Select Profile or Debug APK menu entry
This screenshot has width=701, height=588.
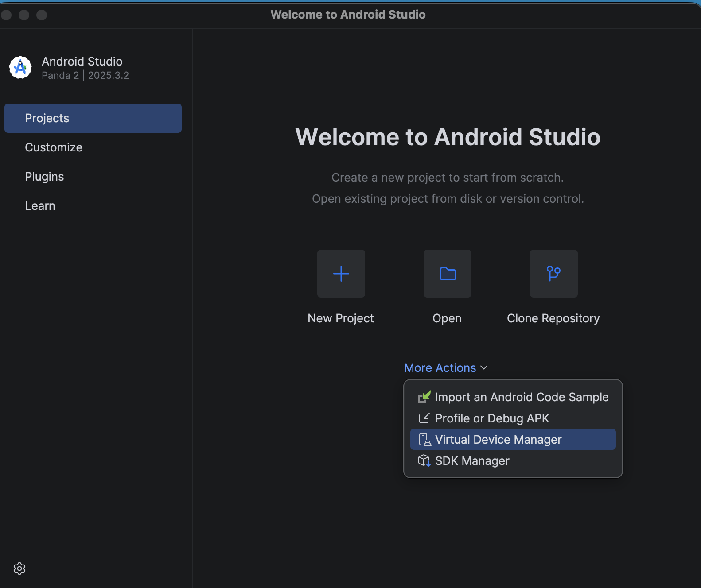click(x=513, y=418)
